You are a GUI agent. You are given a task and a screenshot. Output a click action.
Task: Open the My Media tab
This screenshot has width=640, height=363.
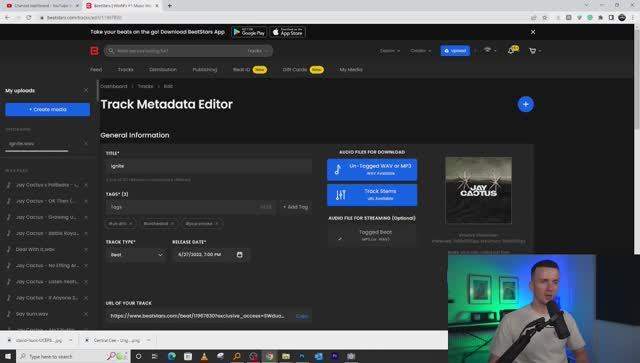click(351, 69)
